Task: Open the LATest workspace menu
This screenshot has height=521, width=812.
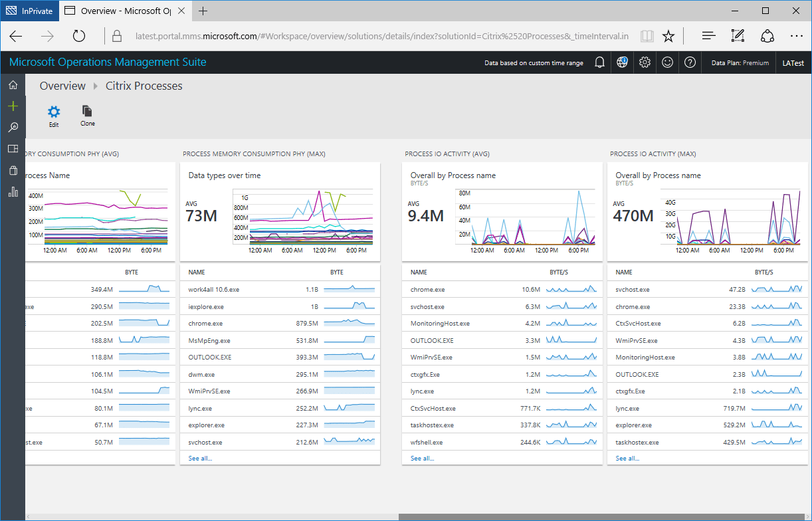Action: point(793,63)
